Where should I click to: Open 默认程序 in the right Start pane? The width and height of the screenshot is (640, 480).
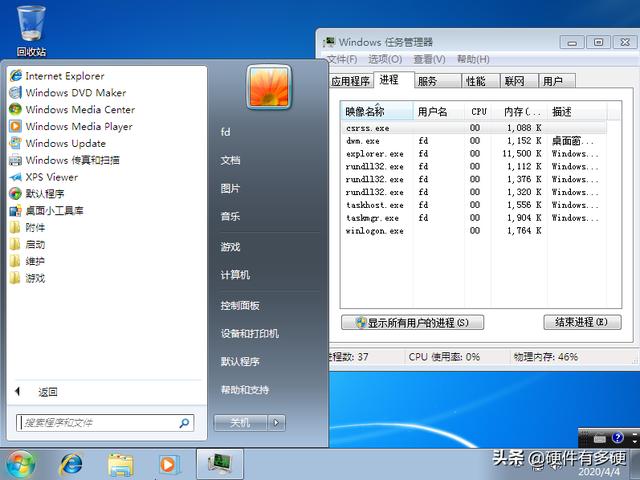pyautogui.click(x=240, y=361)
